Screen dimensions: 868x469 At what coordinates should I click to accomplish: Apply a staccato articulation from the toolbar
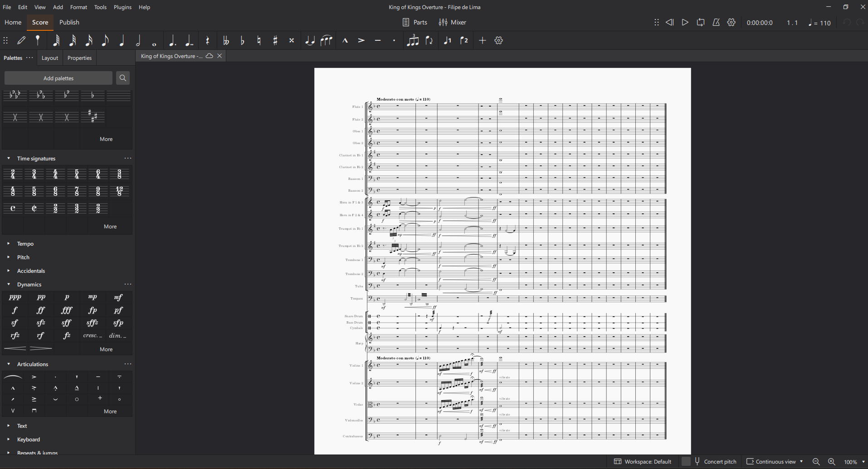coord(394,40)
